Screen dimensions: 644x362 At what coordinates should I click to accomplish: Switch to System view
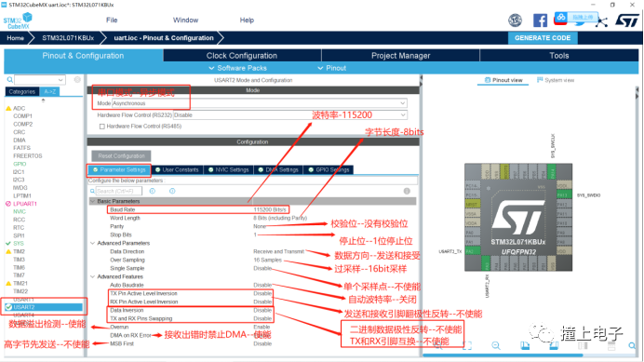pyautogui.click(x=556, y=80)
